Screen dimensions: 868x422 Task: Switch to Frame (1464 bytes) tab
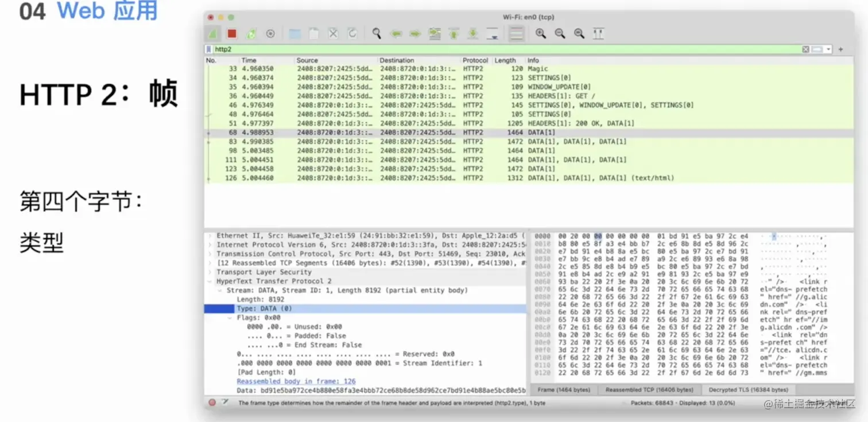tap(563, 390)
